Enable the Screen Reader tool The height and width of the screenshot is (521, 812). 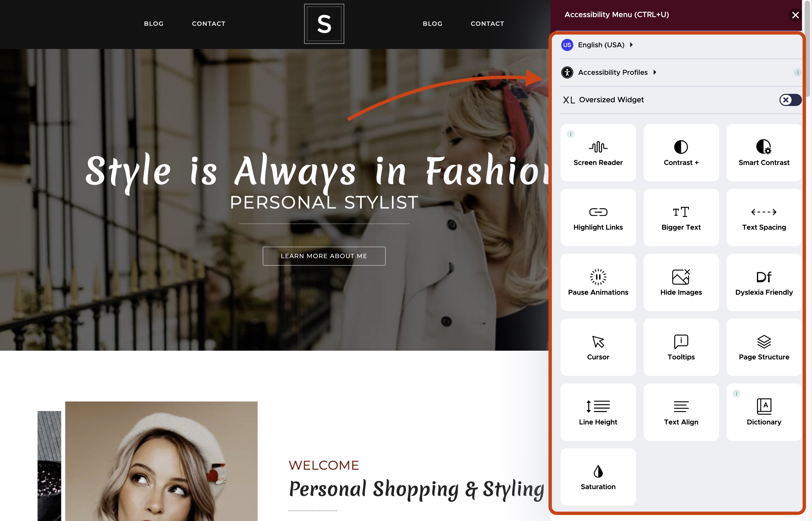(598, 152)
